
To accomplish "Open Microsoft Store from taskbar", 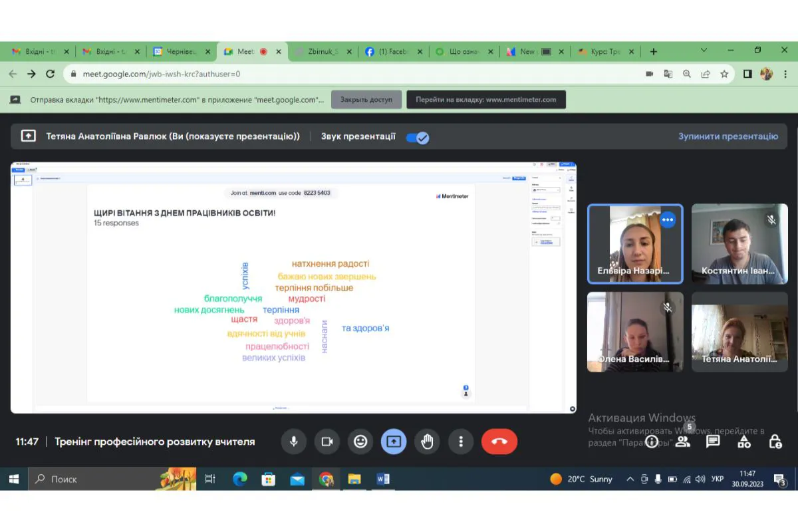I will (x=269, y=479).
